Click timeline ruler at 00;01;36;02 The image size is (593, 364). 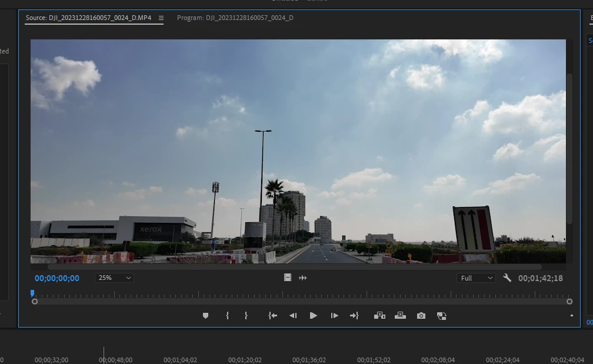click(309, 360)
